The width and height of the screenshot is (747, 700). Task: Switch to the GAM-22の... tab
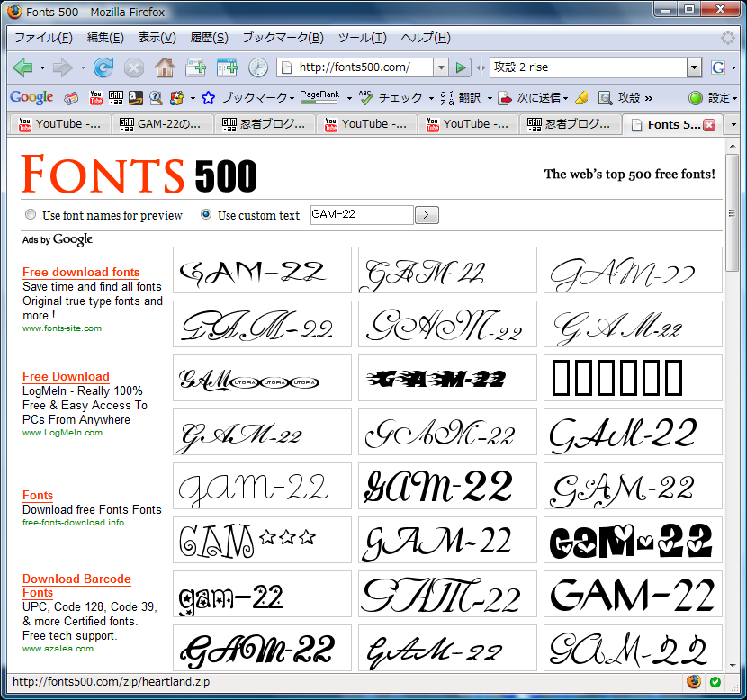[x=161, y=124]
